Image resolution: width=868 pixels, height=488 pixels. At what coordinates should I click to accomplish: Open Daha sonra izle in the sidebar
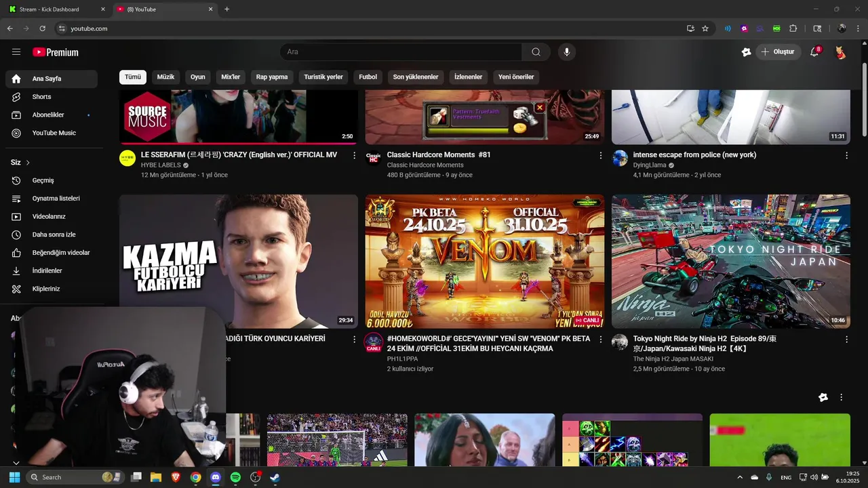click(x=52, y=235)
